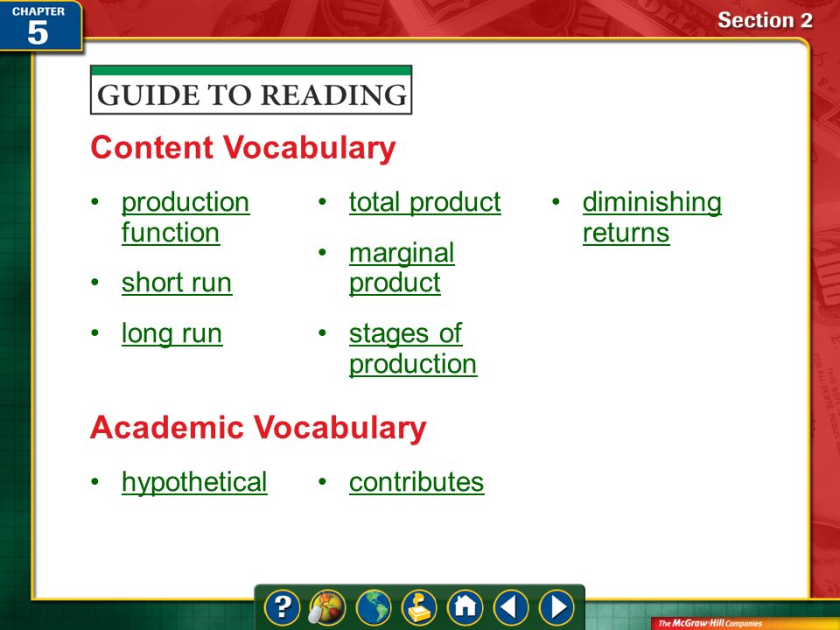Click the Chapter 5 badge
The height and width of the screenshot is (630, 840).
[40, 25]
